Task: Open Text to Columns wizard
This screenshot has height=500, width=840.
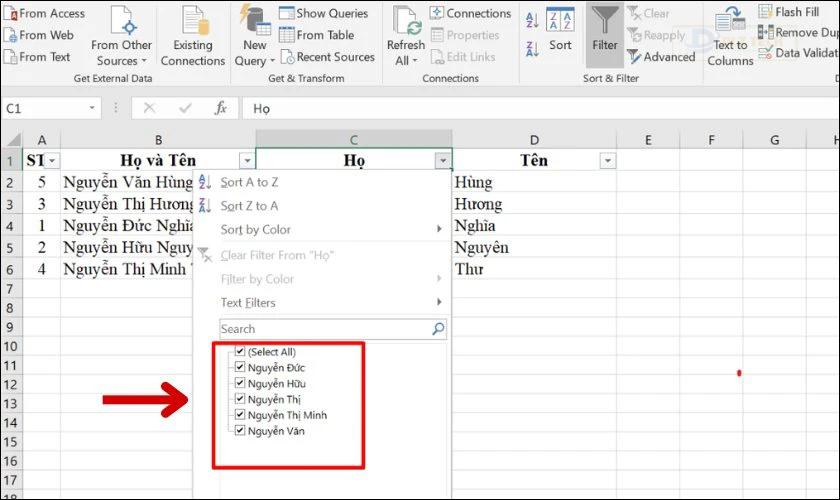Action: click(730, 36)
